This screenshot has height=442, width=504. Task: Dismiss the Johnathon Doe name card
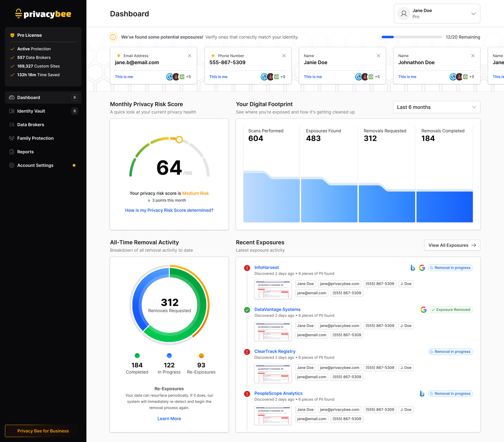point(473,56)
